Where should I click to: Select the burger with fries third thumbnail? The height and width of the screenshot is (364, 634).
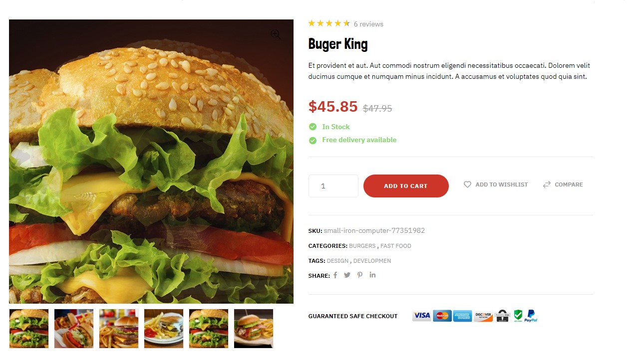(x=119, y=329)
